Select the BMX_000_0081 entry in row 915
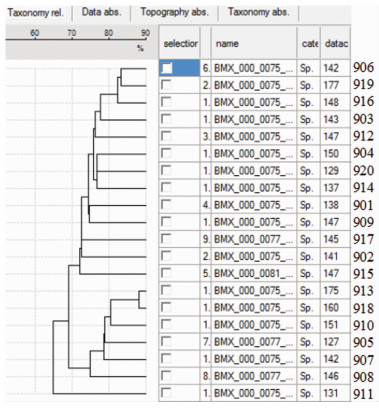 click(254, 274)
